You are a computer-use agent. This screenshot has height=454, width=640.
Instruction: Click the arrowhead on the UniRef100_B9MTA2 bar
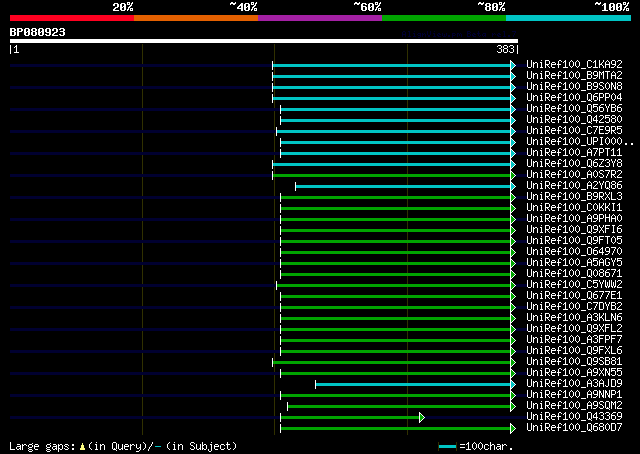click(513, 76)
